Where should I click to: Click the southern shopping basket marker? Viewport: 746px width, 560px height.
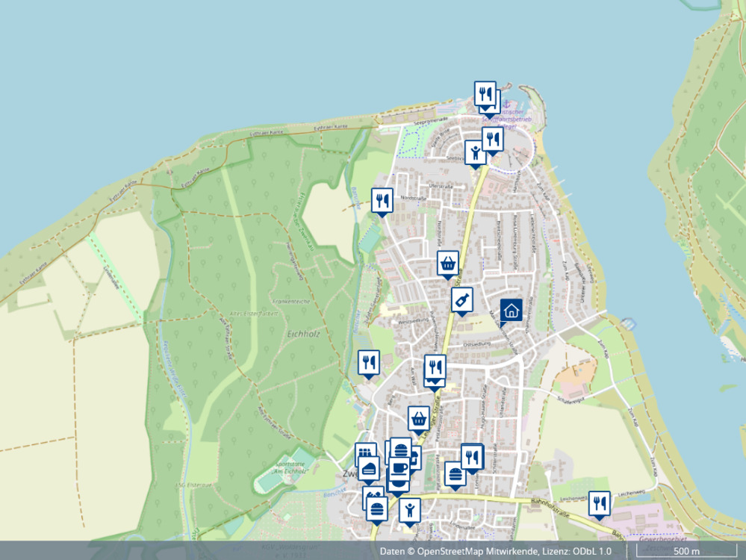[419, 418]
